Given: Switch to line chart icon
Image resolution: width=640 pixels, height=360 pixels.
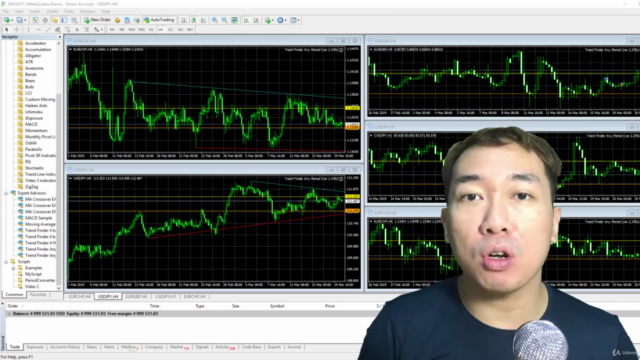Looking at the screenshot, I should (204, 20).
